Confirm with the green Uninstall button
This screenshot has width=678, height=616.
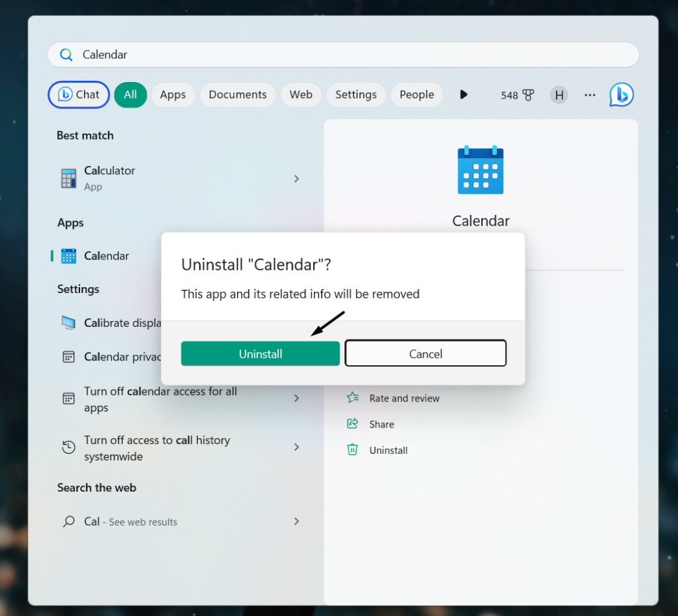pyautogui.click(x=260, y=354)
